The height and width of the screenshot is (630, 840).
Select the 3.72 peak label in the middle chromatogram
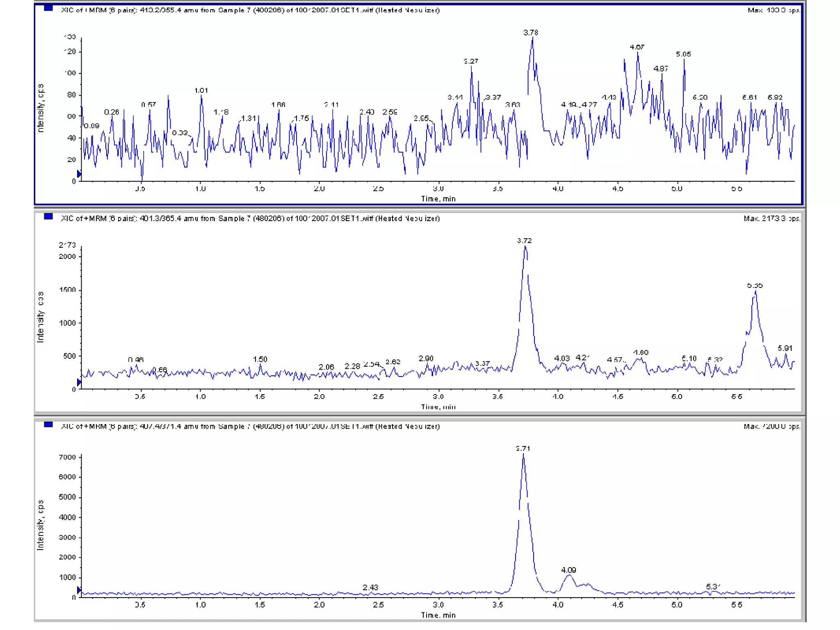pos(524,241)
